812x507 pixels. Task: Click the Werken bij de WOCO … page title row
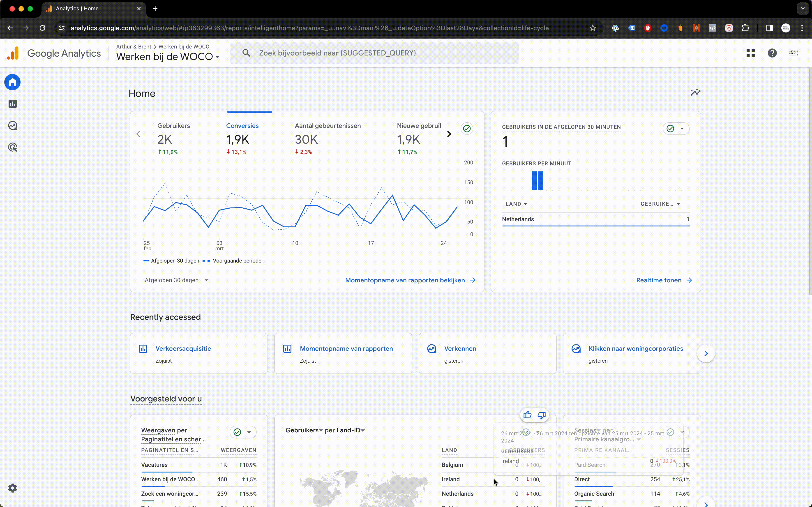199,479
